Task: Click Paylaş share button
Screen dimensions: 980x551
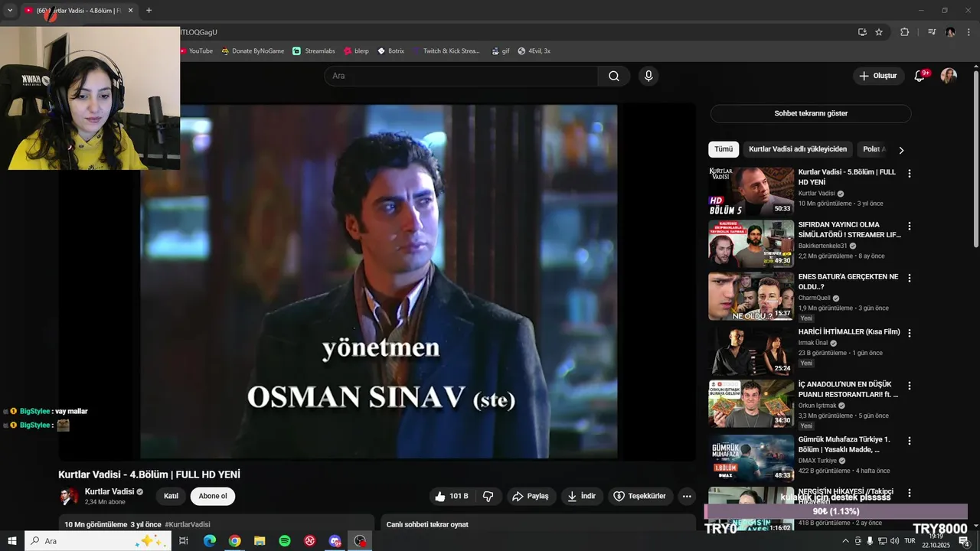Action: tap(531, 496)
